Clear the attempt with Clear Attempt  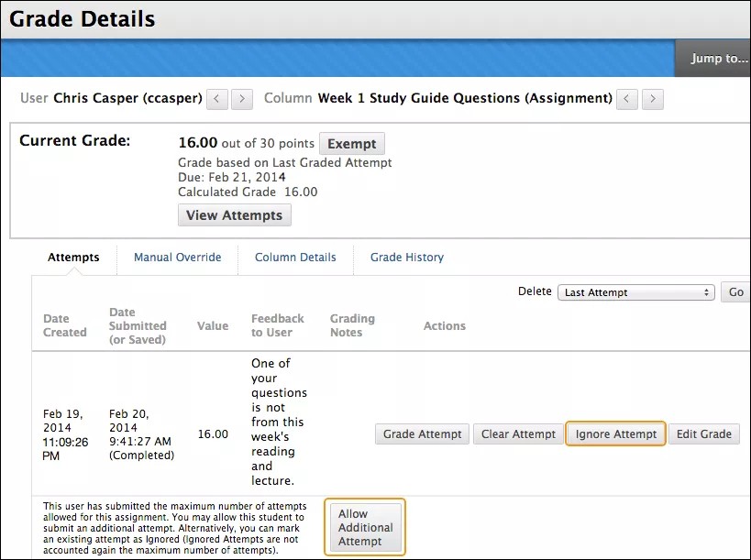(518, 434)
